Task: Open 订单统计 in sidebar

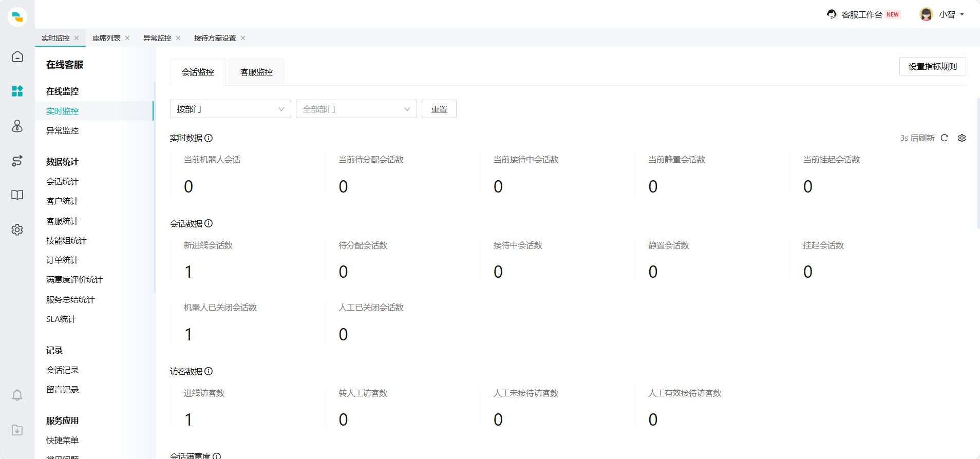Action: tap(62, 260)
